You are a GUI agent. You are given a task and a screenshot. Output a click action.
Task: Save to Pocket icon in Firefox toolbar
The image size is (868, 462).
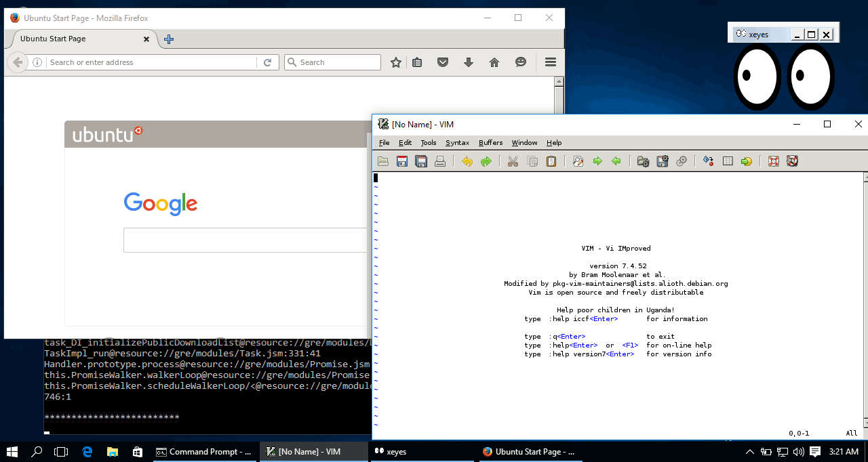point(442,62)
